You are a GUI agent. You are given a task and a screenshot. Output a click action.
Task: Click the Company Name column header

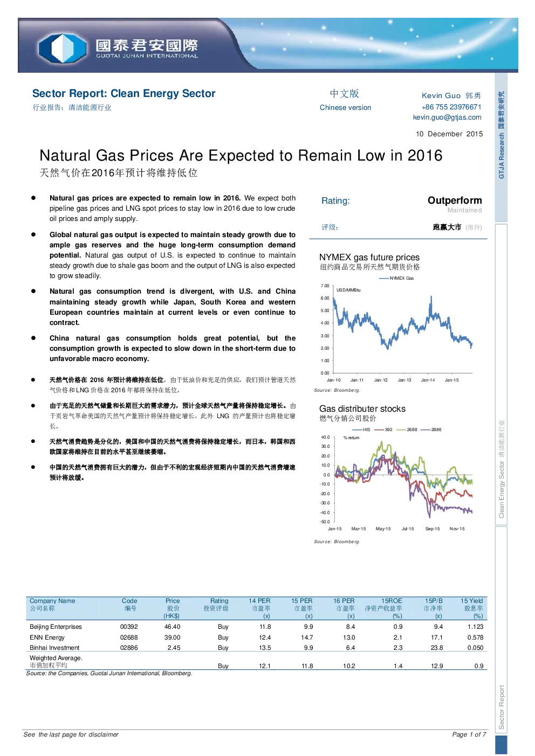coord(52,605)
